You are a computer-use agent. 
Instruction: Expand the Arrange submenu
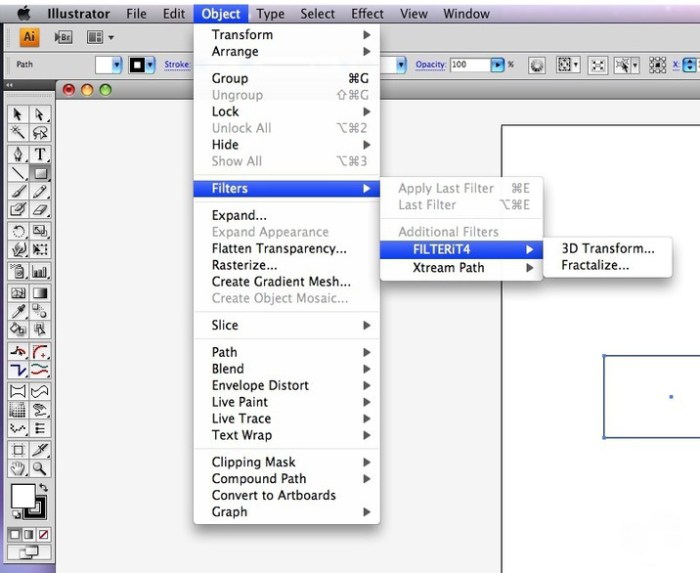point(286,51)
